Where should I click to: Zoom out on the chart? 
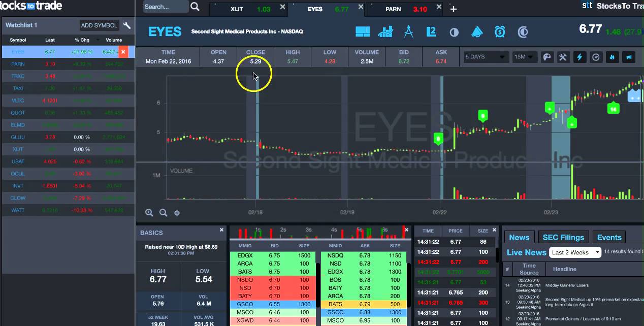[163, 213]
